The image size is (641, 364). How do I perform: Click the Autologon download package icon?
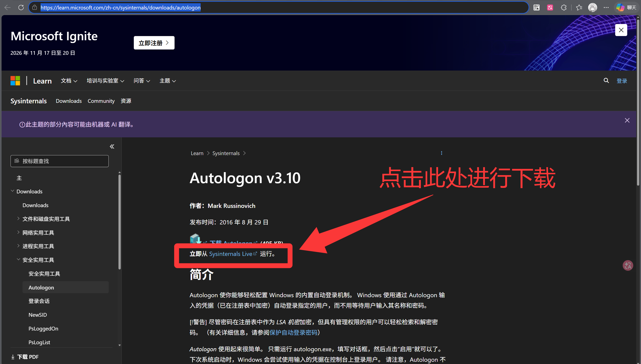pyautogui.click(x=195, y=238)
